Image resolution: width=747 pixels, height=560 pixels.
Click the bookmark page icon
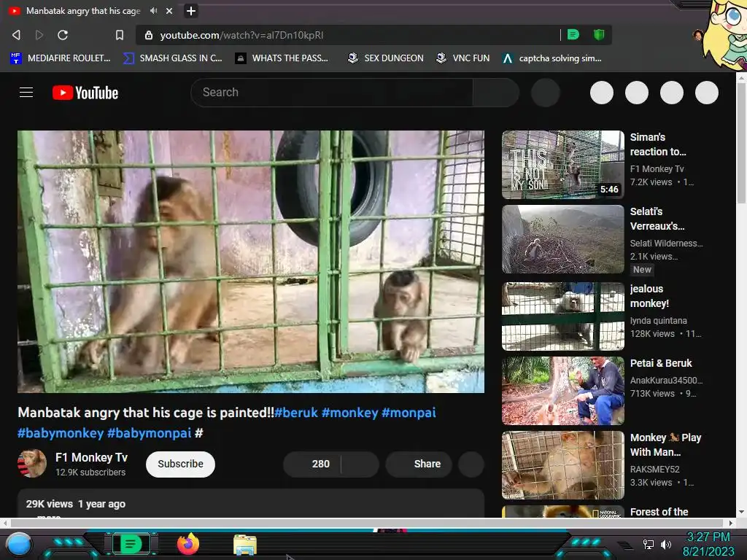pyautogui.click(x=120, y=35)
